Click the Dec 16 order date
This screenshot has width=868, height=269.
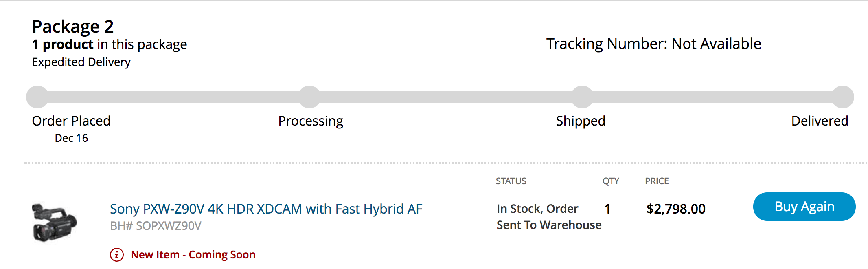tap(71, 138)
